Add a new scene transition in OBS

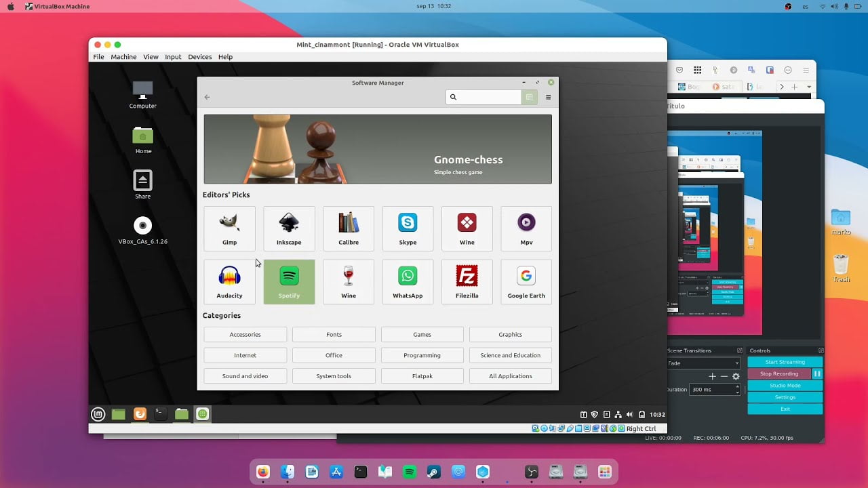click(712, 376)
